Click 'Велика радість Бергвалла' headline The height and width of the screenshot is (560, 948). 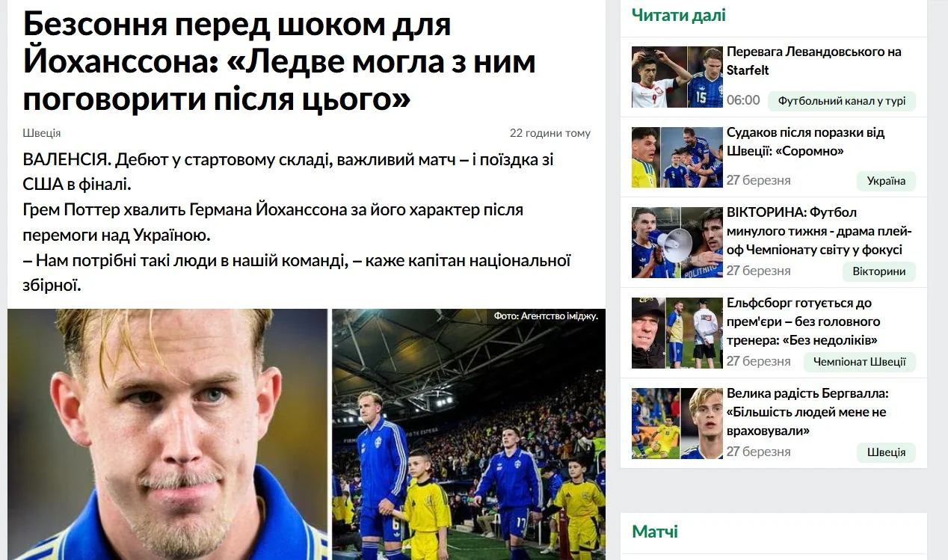807,412
